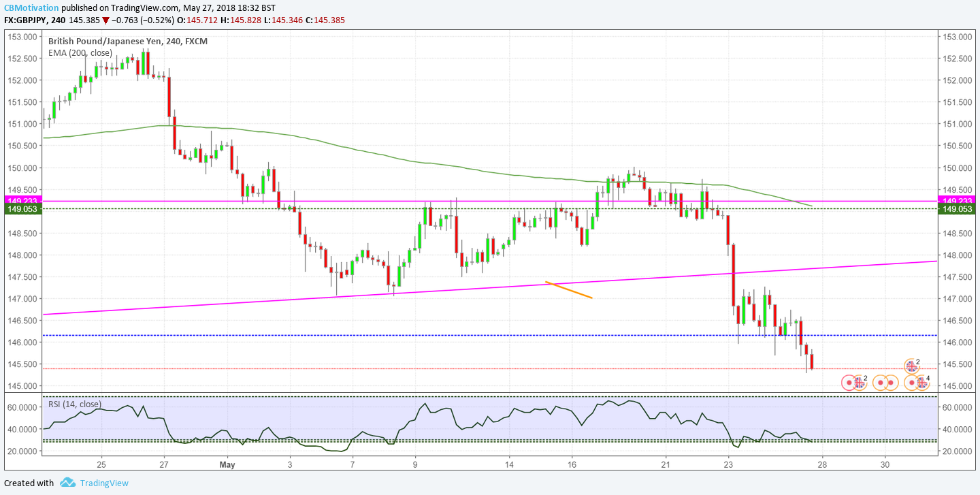Click the 147.500 label on the left price axis
980x495 pixels.
click(x=23, y=277)
